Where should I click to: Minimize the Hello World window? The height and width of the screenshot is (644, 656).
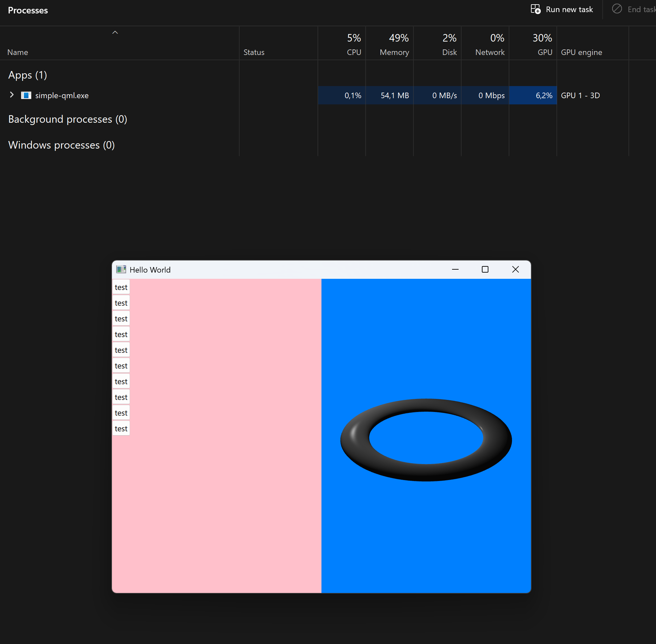[455, 270]
